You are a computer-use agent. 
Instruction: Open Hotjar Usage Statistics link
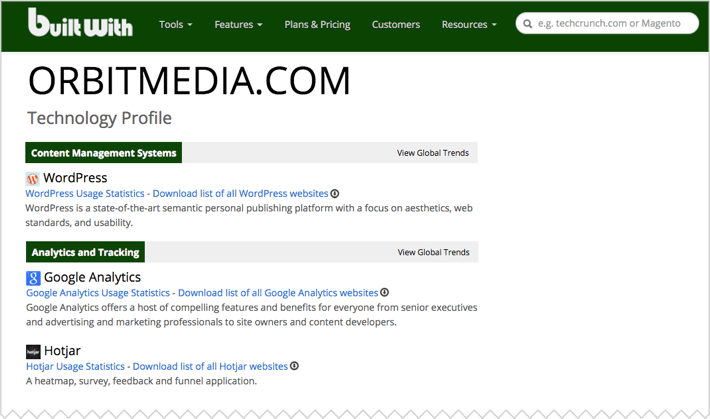pyautogui.click(x=75, y=366)
